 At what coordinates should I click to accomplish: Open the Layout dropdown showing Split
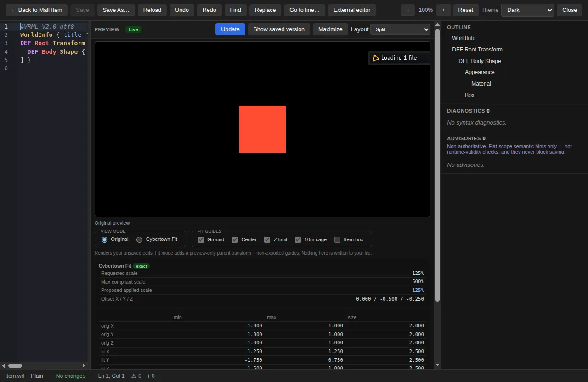pos(400,29)
